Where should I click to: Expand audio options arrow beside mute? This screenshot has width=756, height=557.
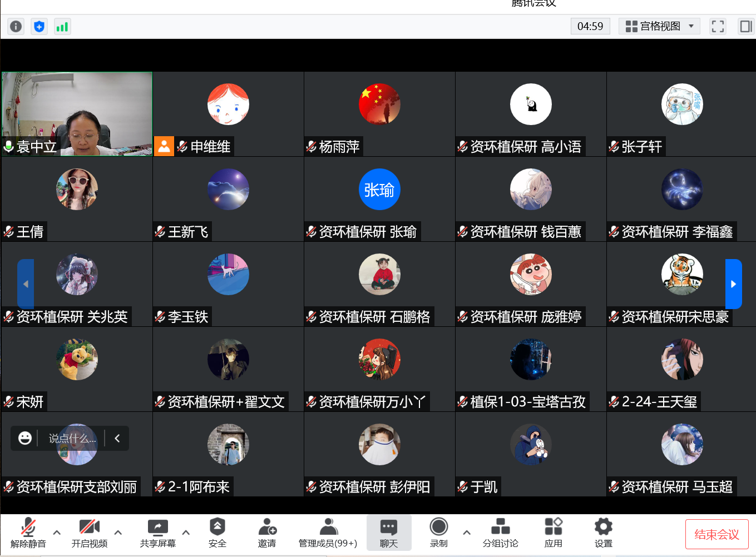coord(57,532)
